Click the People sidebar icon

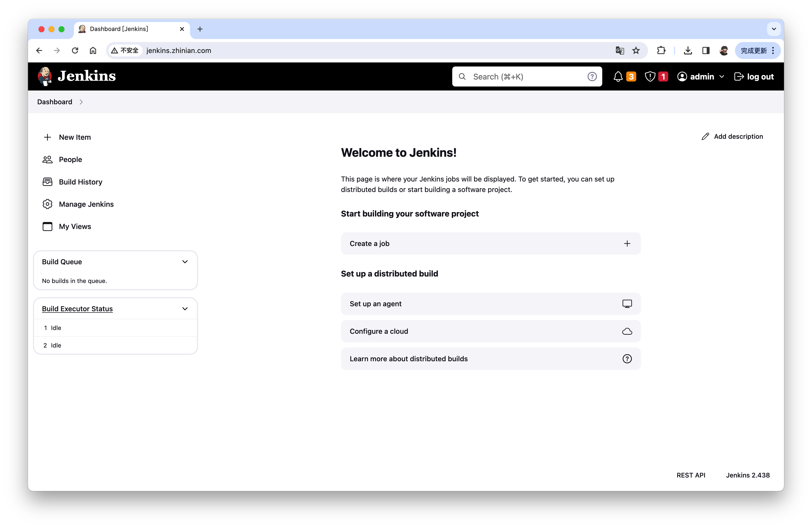[x=47, y=160]
